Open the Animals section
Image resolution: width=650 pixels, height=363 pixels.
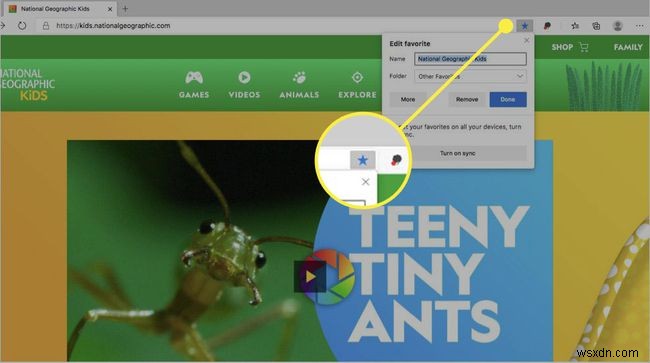299,85
